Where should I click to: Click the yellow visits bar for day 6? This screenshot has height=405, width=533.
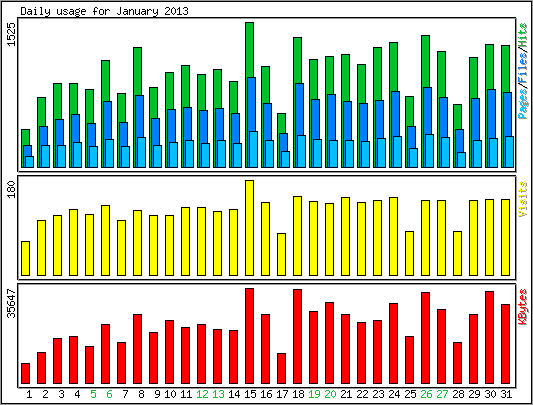105,240
